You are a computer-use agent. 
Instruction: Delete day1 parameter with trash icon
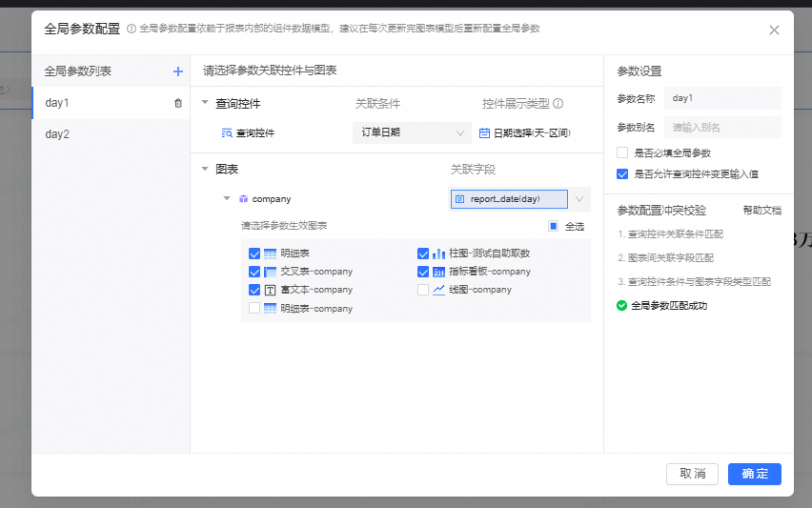177,103
